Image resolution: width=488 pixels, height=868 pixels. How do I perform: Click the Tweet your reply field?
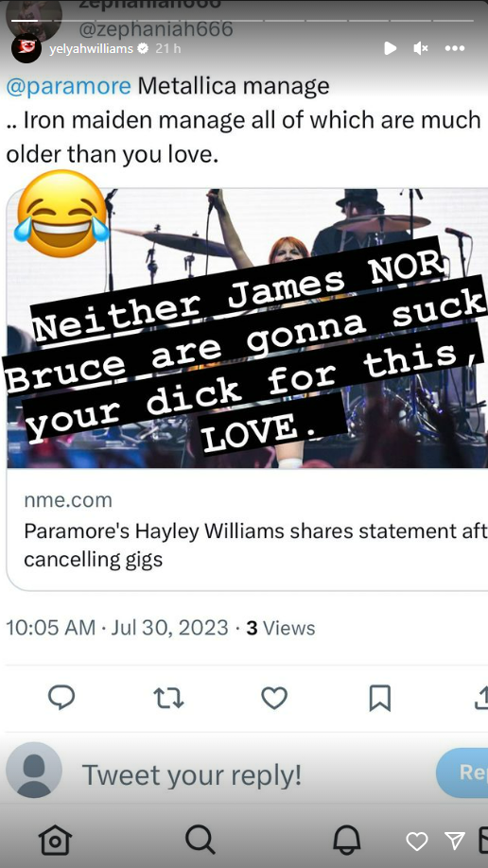coord(192,775)
